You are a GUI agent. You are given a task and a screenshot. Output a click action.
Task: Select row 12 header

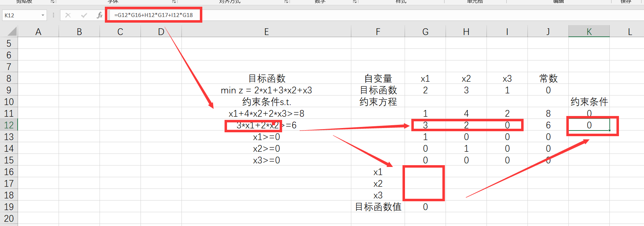pos(9,125)
